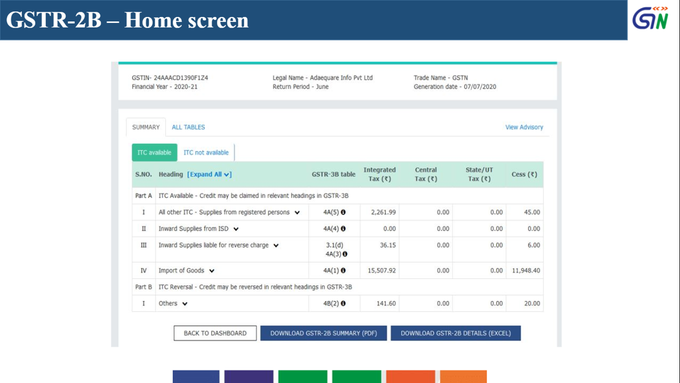Viewport: 680px width, 383px height.
Task: Click info icon next to 4A(5)
Action: point(343,212)
